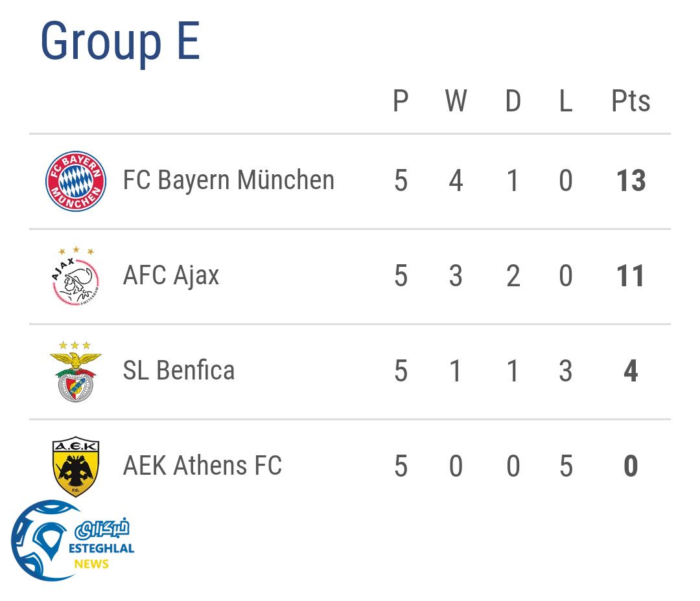This screenshot has width=700, height=601.
Task: Click the SL Benfica eagle crest
Action: [x=75, y=372]
